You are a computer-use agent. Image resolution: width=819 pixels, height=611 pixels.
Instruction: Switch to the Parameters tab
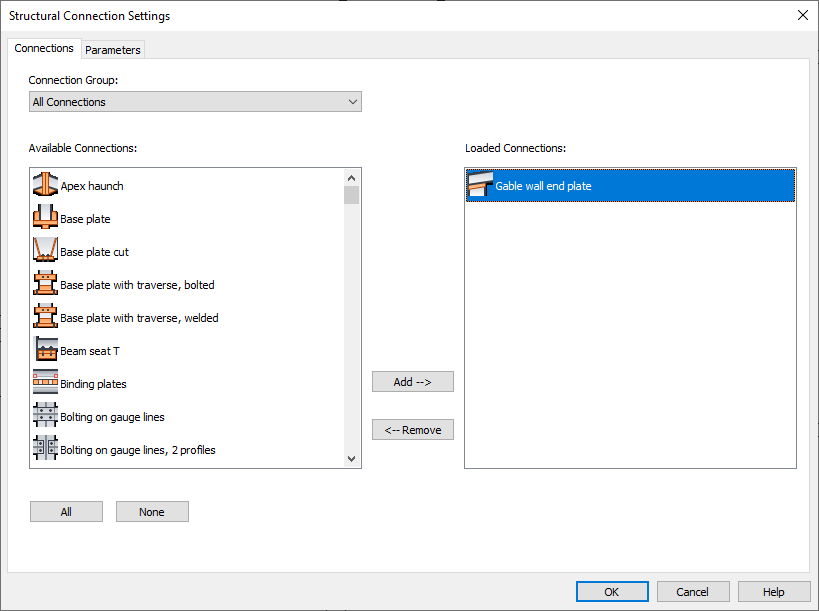112,49
